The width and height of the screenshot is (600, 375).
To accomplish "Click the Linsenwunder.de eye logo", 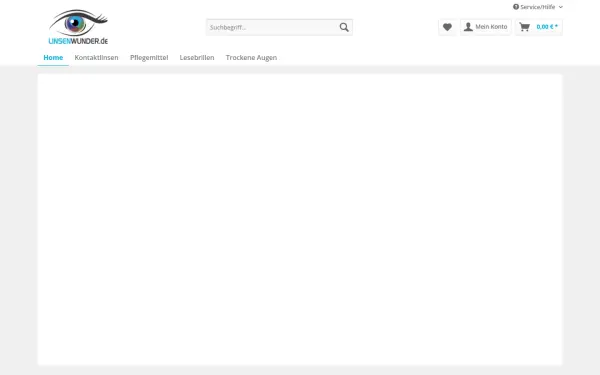I will click(x=78, y=27).
